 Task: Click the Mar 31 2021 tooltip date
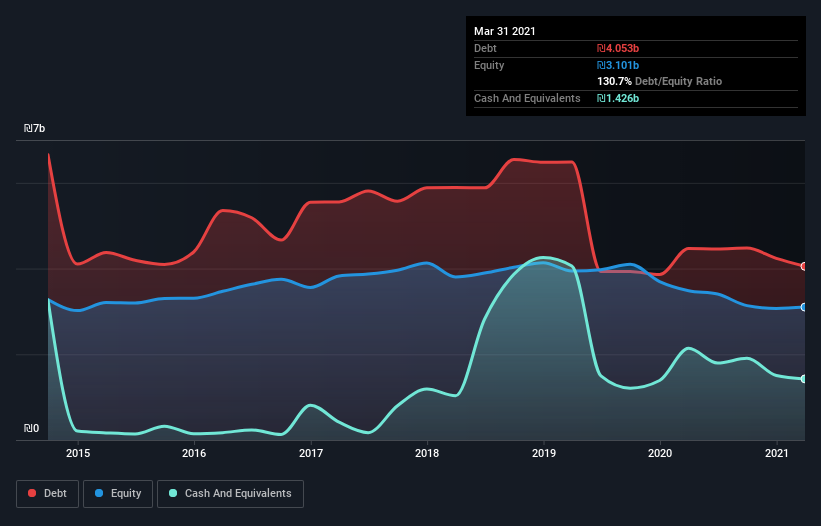[505, 31]
